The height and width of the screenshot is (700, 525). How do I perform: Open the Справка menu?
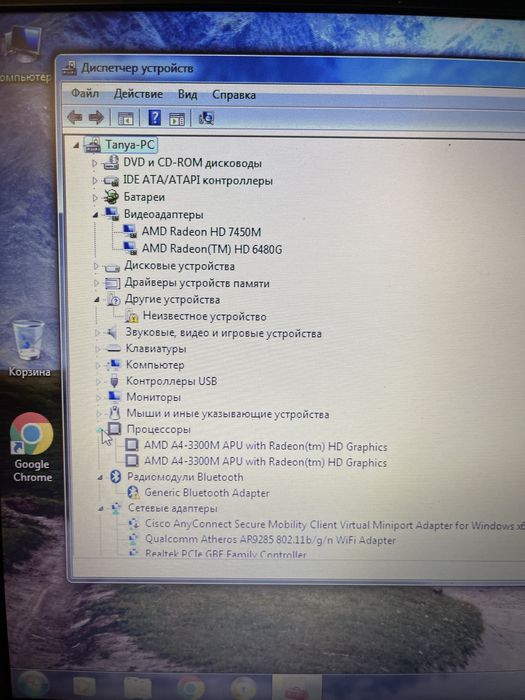pos(234,95)
